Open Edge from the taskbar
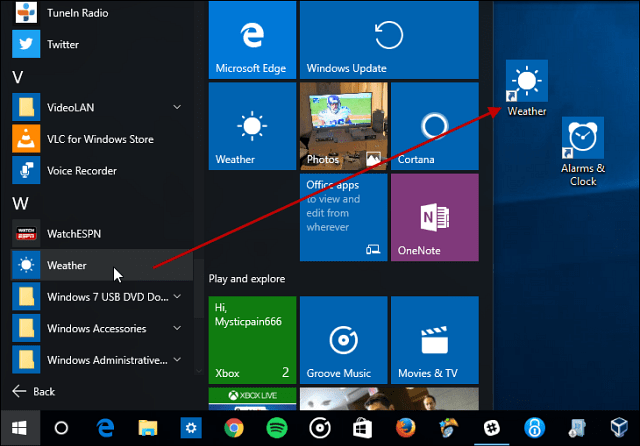This screenshot has height=446, width=640. tap(105, 428)
